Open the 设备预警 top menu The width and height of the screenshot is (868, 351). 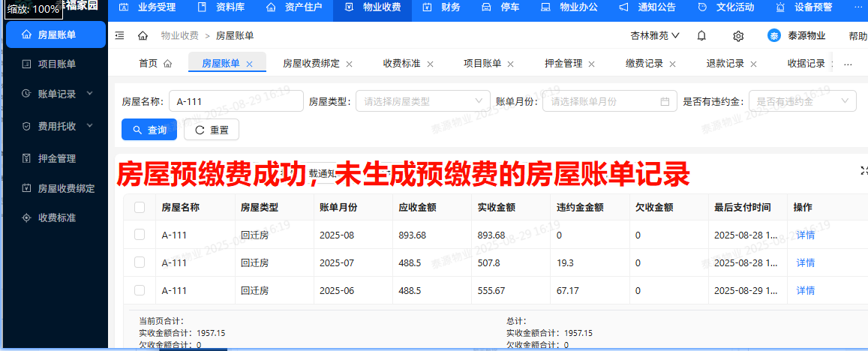pyautogui.click(x=803, y=7)
